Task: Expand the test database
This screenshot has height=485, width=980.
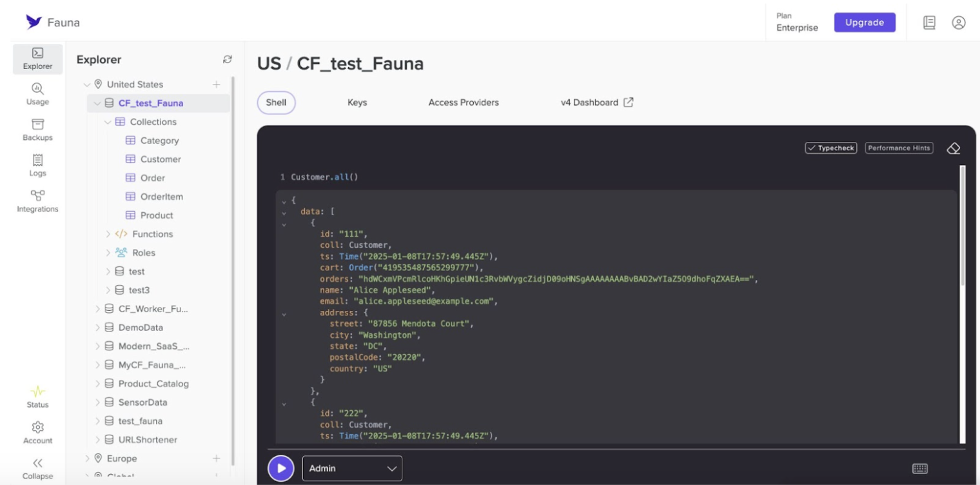Action: pyautogui.click(x=108, y=272)
